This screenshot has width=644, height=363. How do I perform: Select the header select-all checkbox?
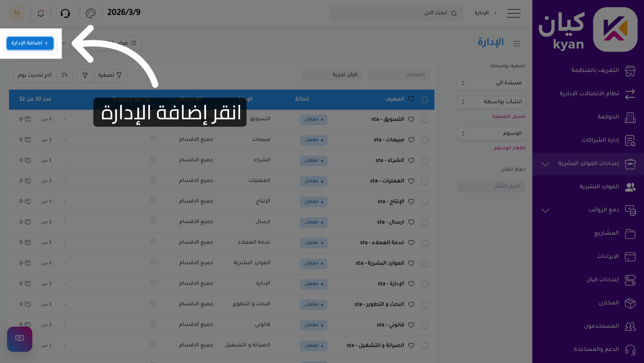coord(424,99)
